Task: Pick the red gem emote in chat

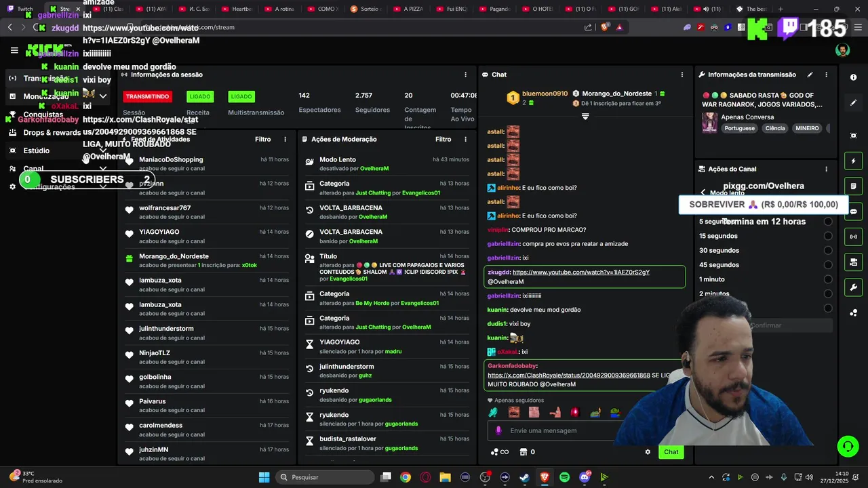Action: coord(575,412)
